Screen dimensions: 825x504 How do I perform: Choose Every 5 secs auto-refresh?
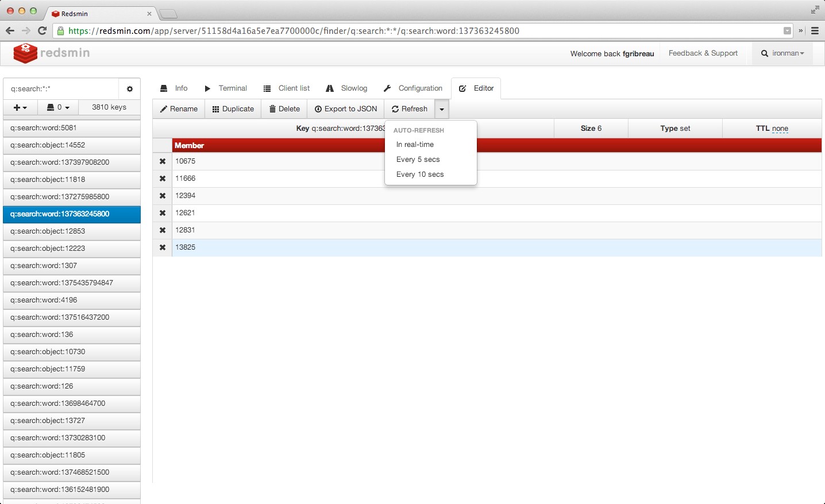coord(418,160)
